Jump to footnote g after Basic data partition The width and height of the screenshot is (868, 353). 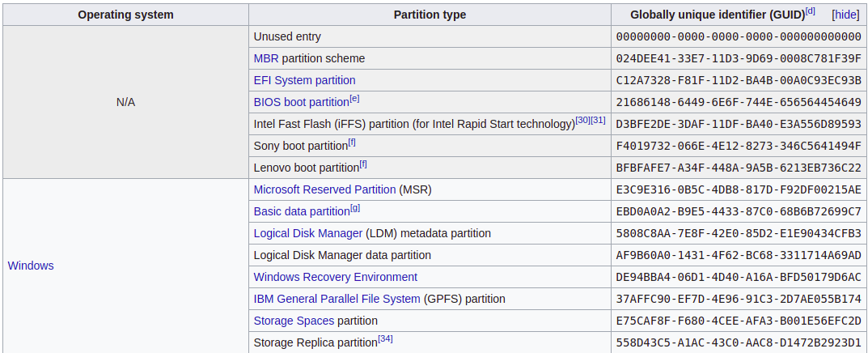pos(354,208)
